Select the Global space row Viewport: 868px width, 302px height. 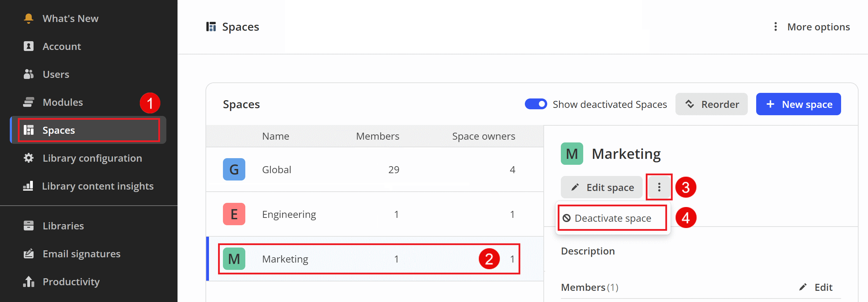tap(375, 169)
